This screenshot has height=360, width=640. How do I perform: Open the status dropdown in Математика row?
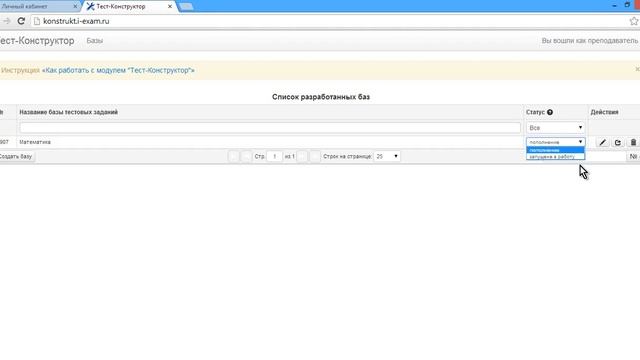[556, 142]
